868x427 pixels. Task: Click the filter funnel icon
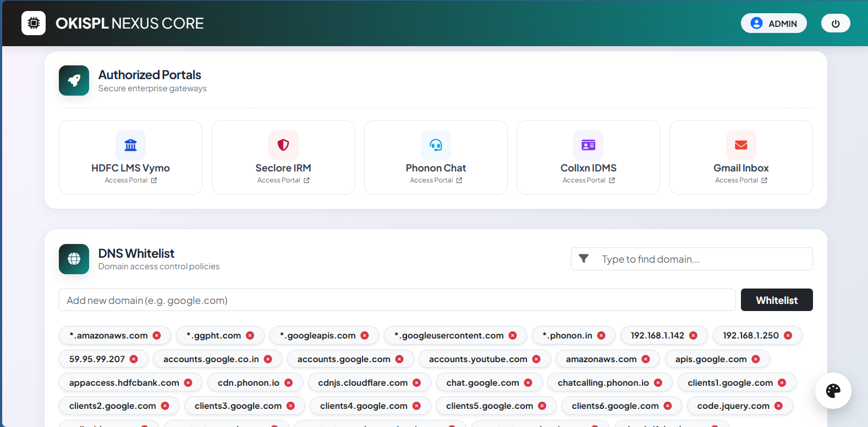point(584,258)
